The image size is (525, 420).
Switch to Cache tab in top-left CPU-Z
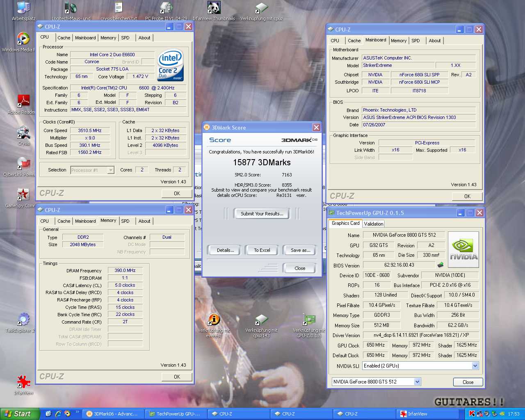click(x=64, y=38)
